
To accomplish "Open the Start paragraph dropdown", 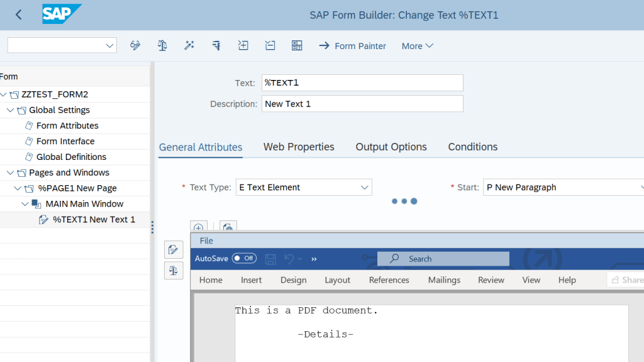I will tap(640, 188).
